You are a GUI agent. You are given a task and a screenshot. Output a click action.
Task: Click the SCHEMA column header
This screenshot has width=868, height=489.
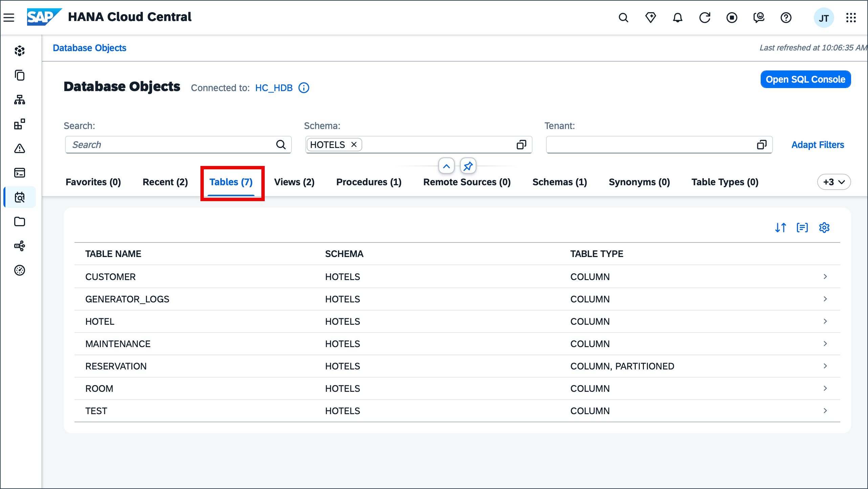344,254
